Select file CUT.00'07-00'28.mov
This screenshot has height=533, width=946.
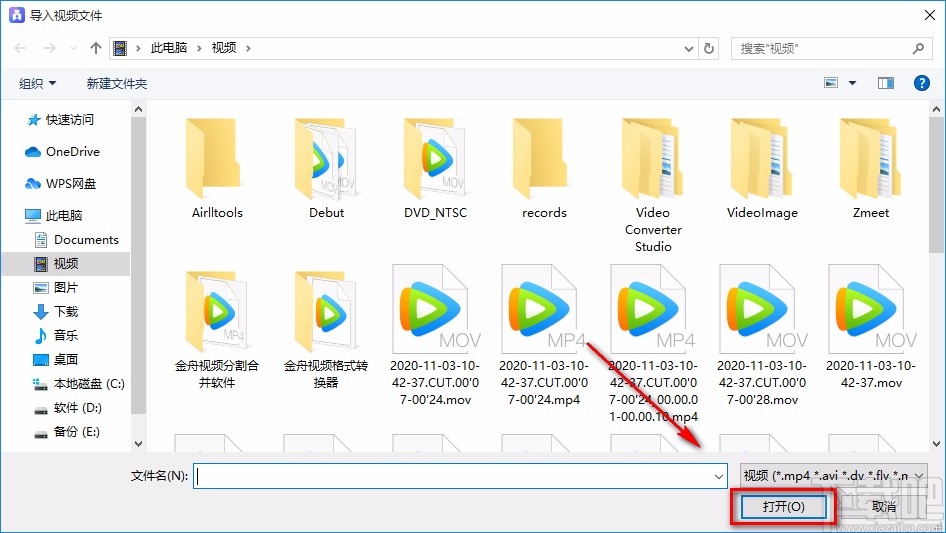tap(763, 335)
